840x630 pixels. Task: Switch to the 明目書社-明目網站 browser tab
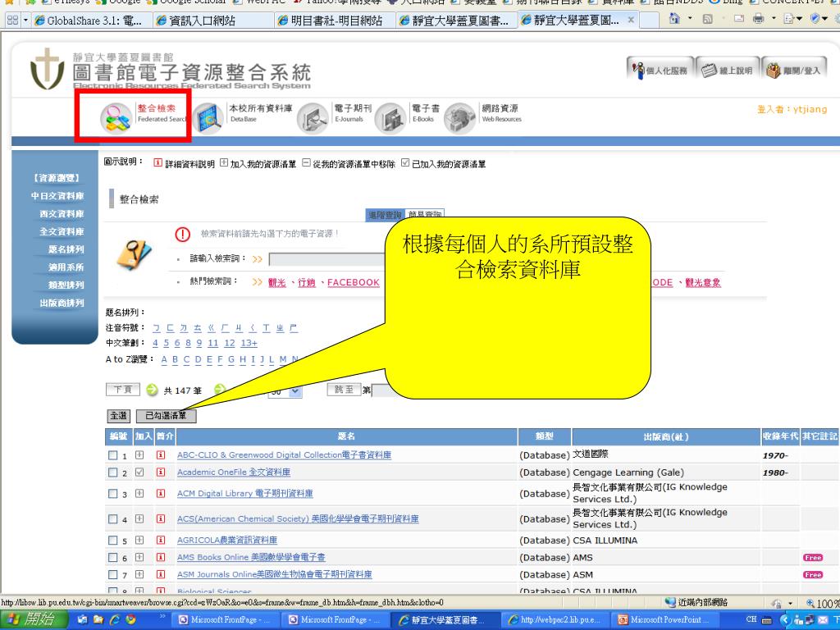click(x=336, y=21)
